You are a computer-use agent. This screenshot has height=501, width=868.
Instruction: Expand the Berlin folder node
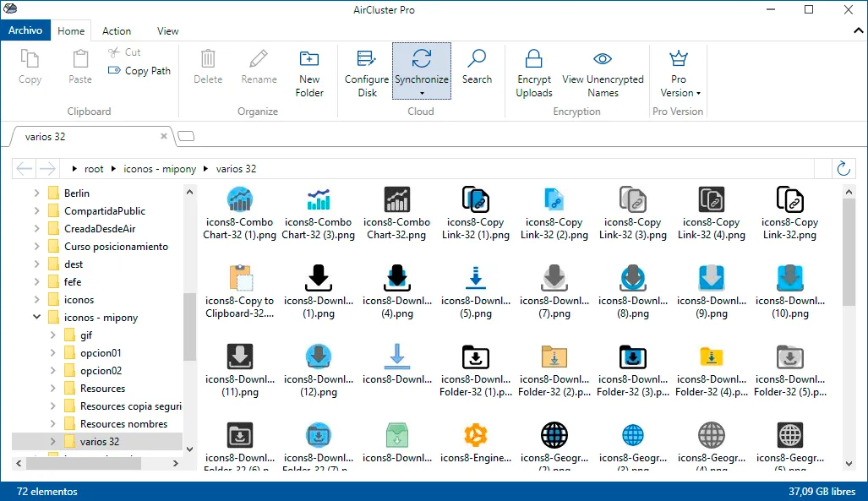pos(36,193)
